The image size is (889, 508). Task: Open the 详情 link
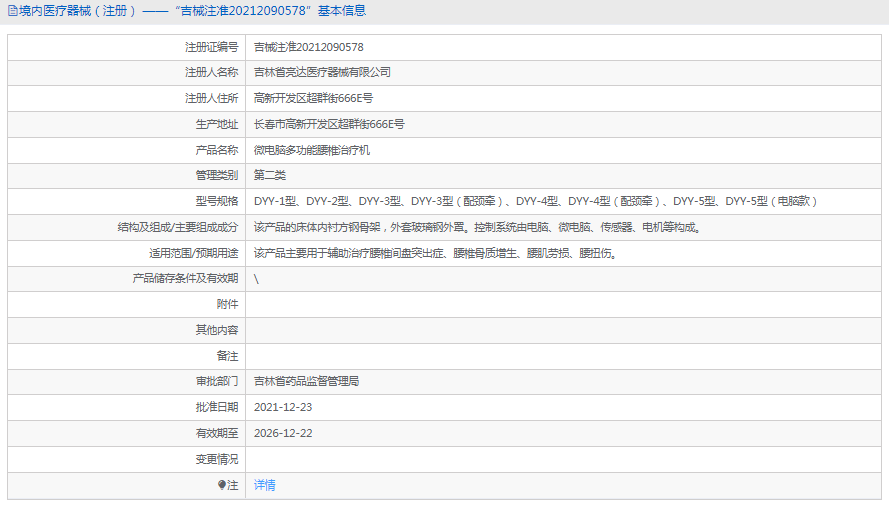[264, 485]
